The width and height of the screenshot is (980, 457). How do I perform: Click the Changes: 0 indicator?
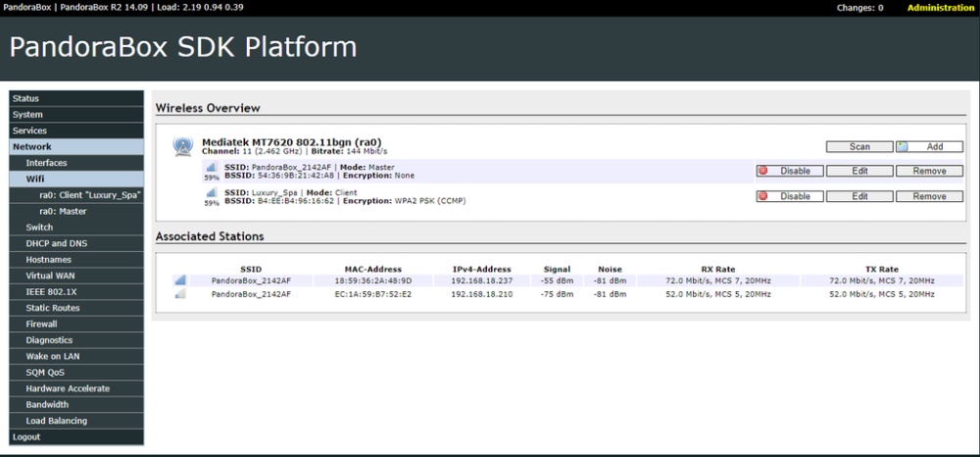click(x=860, y=8)
